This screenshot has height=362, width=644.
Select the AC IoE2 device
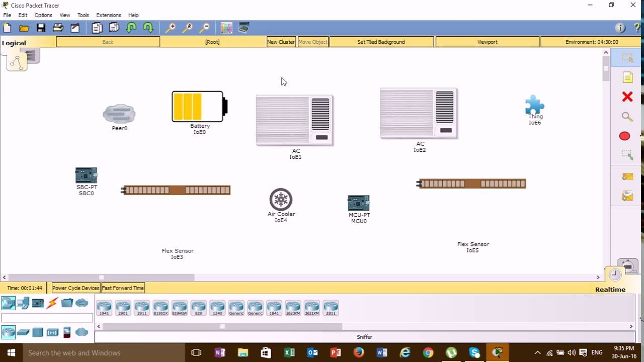419,113
